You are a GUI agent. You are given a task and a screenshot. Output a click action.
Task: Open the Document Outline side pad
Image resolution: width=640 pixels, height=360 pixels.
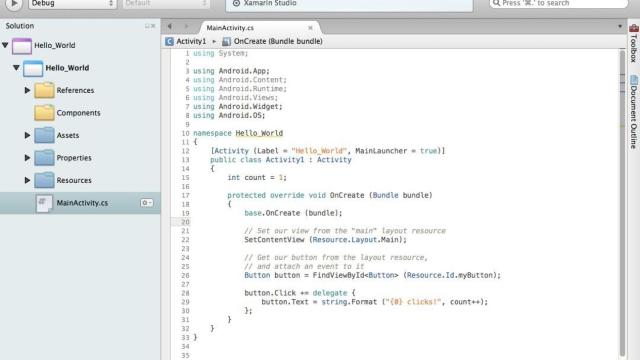(634, 111)
